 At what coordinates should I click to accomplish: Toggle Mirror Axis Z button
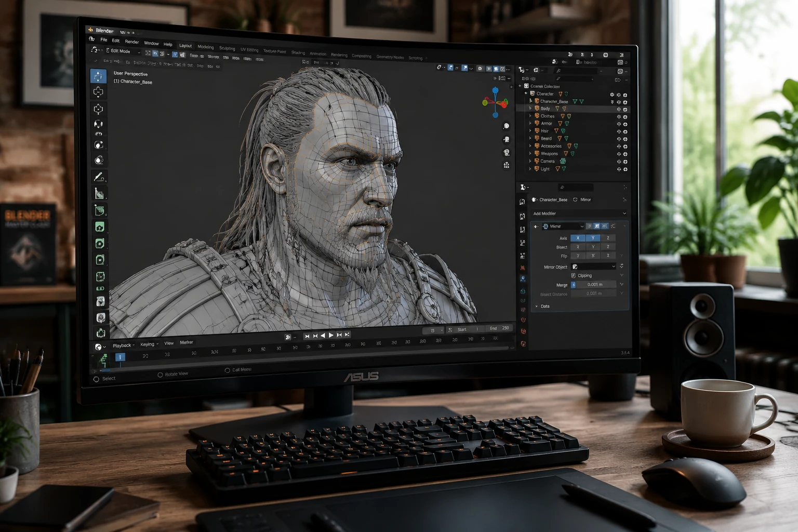coord(608,238)
